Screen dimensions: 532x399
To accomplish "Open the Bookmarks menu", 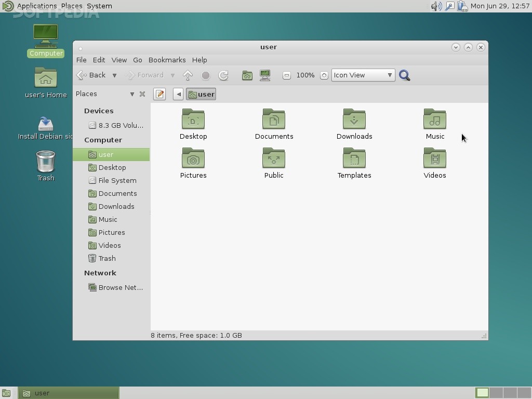I will point(167,60).
